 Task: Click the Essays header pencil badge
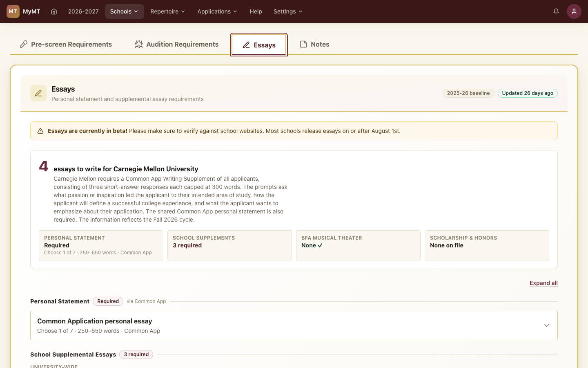pos(38,93)
